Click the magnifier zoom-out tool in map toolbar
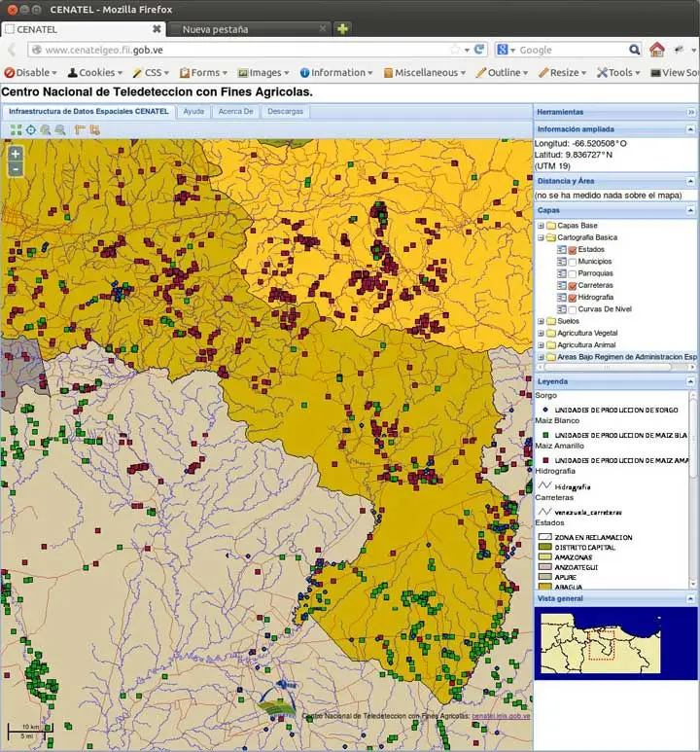700x752 pixels. 60,129
